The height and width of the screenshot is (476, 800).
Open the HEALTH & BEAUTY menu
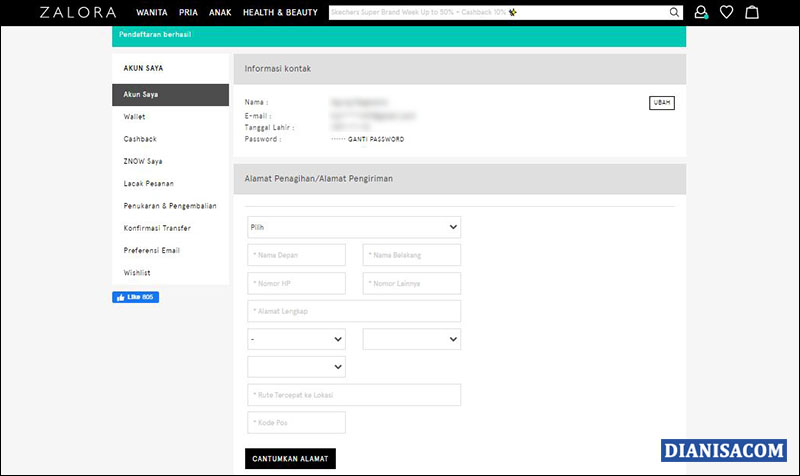(x=280, y=13)
